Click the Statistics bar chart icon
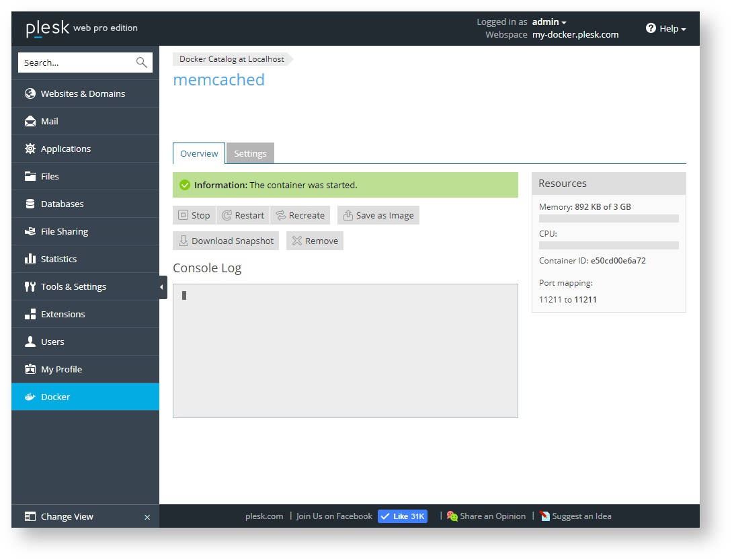Viewport: 732px width, 560px height. [30, 259]
